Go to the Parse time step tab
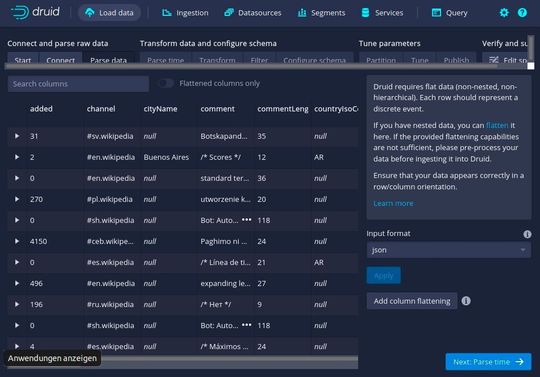The height and width of the screenshot is (377, 540). coord(165,59)
